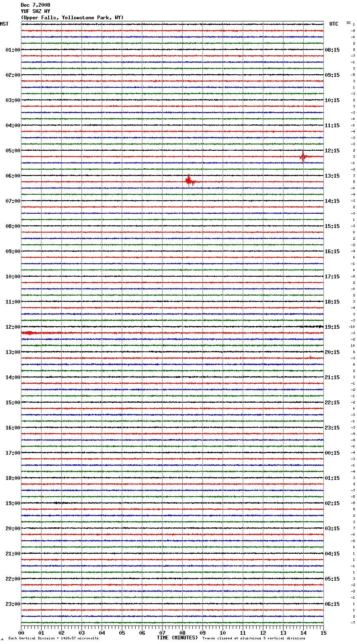
Task: Select the 06:00 MST time label
Action: pos(13,176)
